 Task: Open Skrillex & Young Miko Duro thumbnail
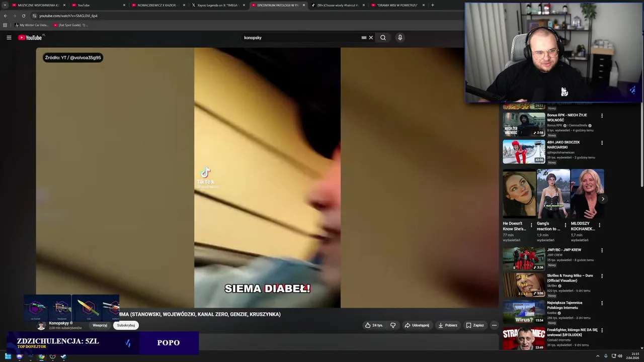tap(524, 285)
